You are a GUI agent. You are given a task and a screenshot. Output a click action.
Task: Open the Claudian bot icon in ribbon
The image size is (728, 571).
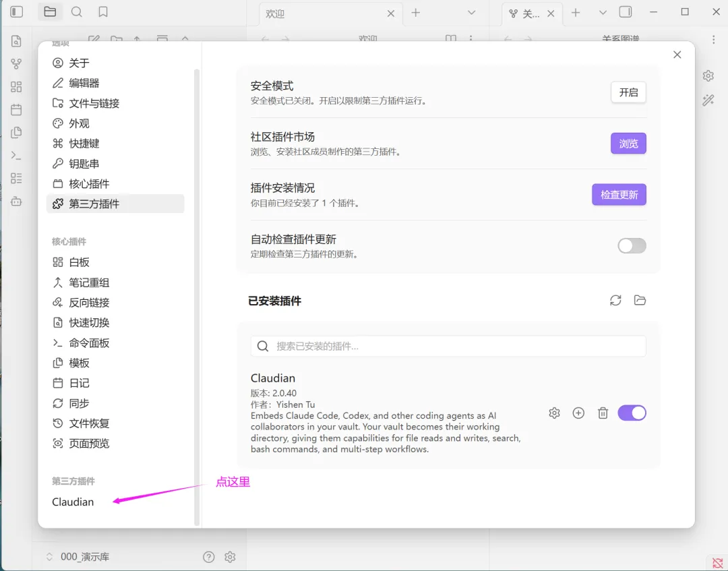(16, 201)
